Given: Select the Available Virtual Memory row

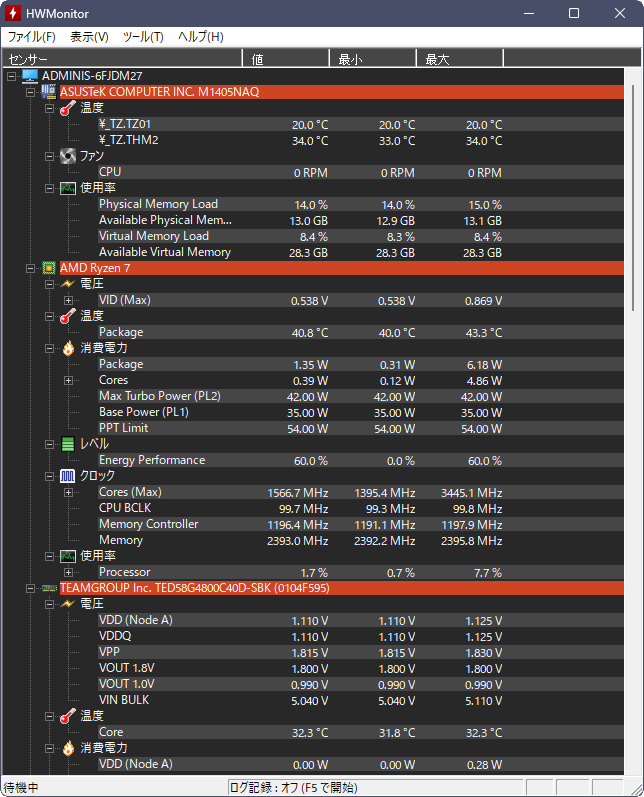Looking at the screenshot, I should tap(360, 252).
